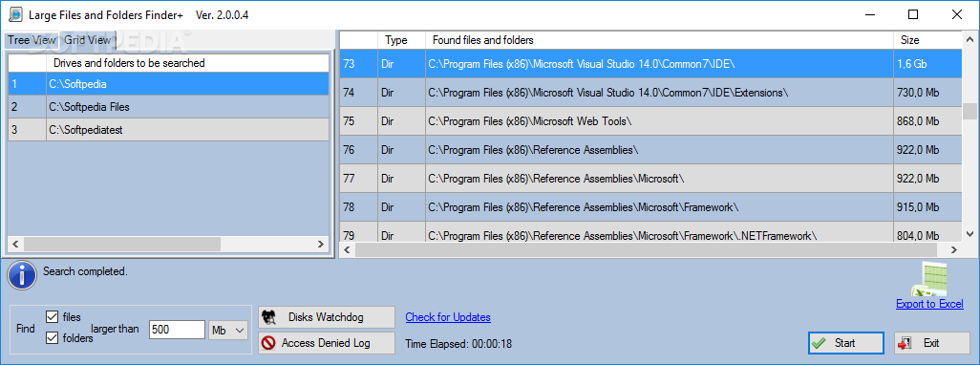The image size is (980, 365).
Task: Click the Type column header
Action: pyautogui.click(x=401, y=40)
